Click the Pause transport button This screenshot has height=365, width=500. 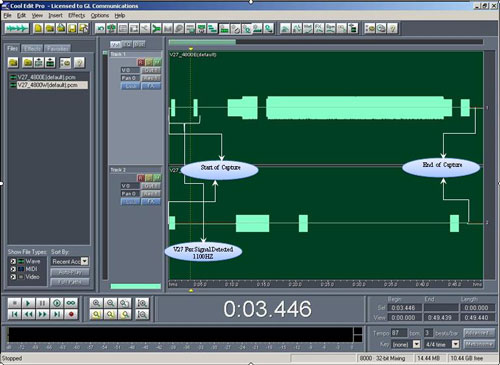42,303
